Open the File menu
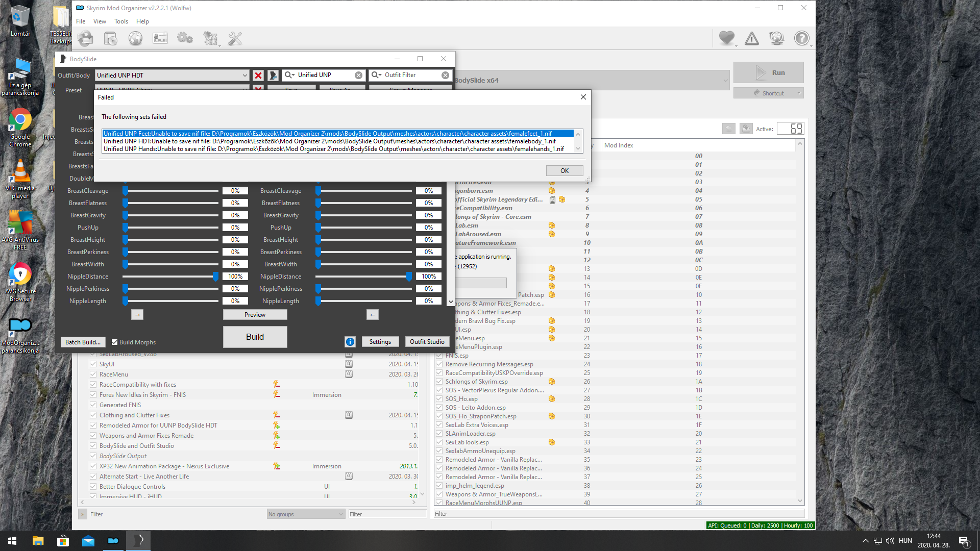The image size is (980, 551). coord(81,21)
